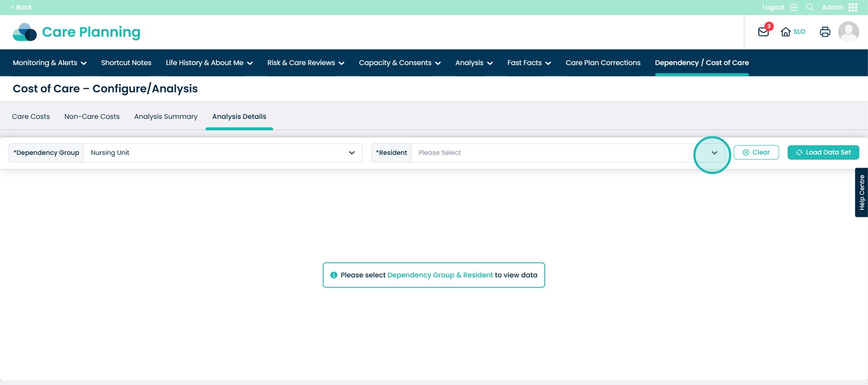Open the mail inbox icon with badge
The width and height of the screenshot is (868, 385).
[763, 32]
